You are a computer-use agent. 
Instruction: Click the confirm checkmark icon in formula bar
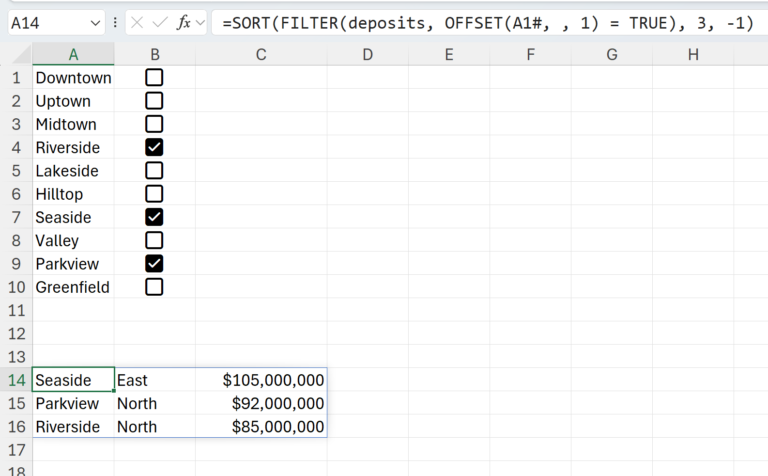[x=160, y=23]
